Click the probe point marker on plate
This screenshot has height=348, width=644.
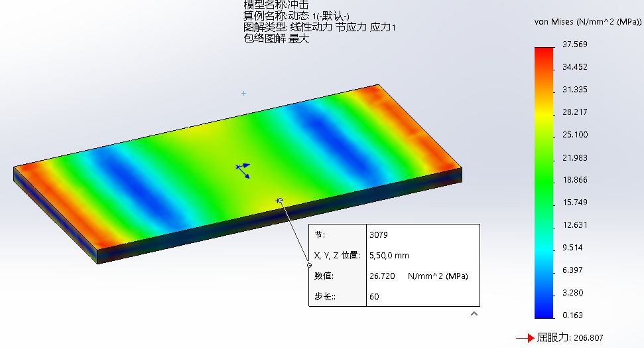click(x=280, y=201)
